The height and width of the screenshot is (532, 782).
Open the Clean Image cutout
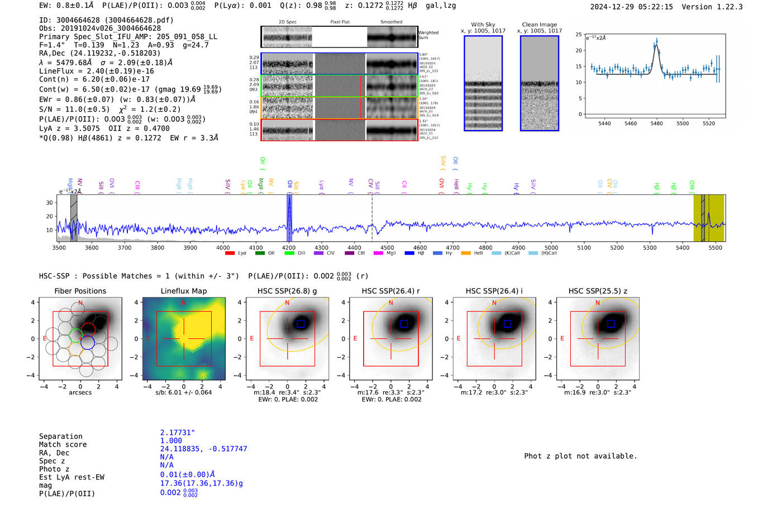point(540,83)
